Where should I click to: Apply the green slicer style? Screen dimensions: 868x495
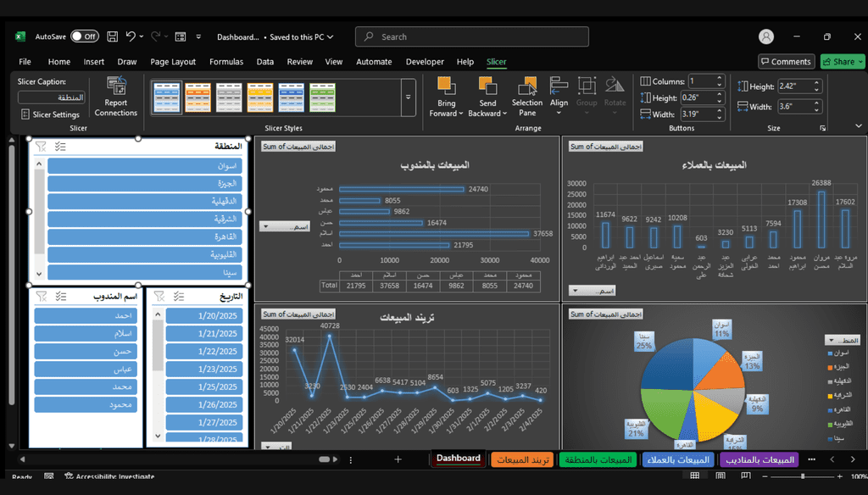(x=322, y=97)
